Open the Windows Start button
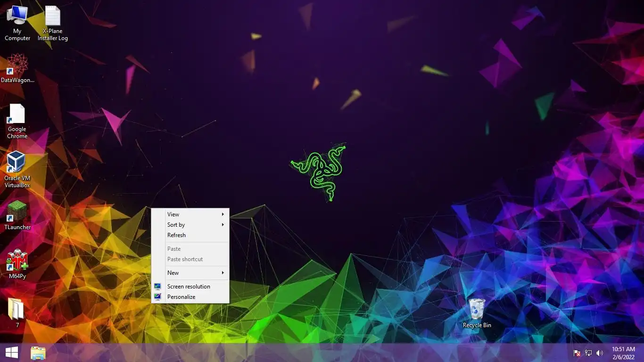Viewport: 644px width, 362px height. 12,353
